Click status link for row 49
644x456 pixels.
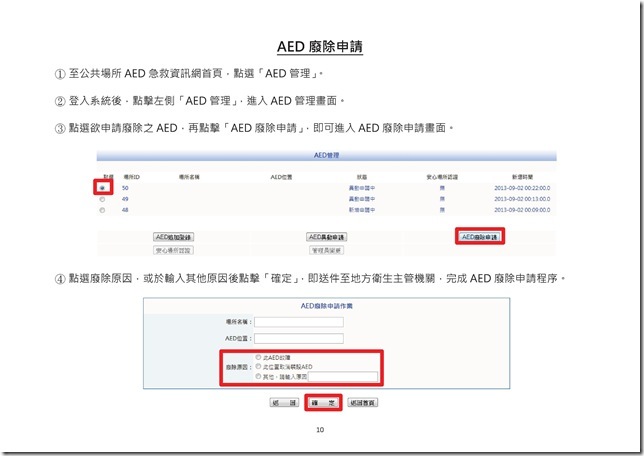pos(362,199)
